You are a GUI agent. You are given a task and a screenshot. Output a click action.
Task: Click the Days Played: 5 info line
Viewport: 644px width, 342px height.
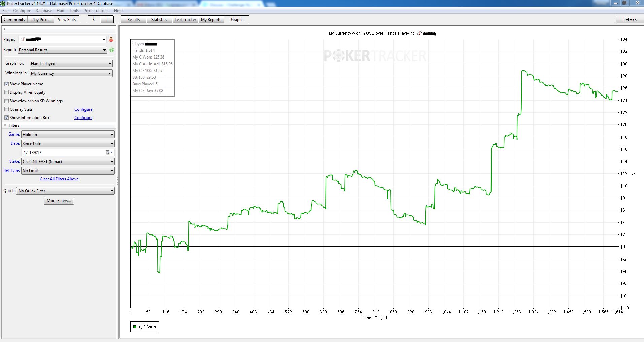click(145, 84)
